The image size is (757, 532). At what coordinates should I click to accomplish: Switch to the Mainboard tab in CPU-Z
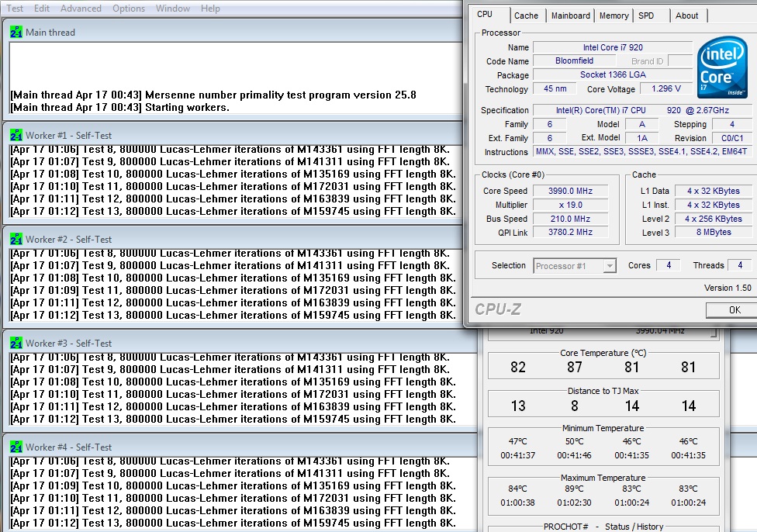point(571,16)
